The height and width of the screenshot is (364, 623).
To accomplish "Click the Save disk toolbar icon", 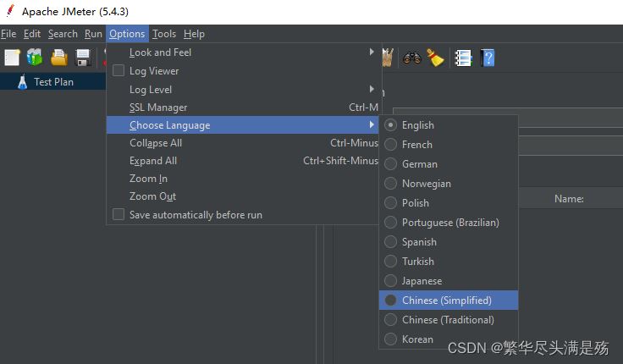I will 83,58.
